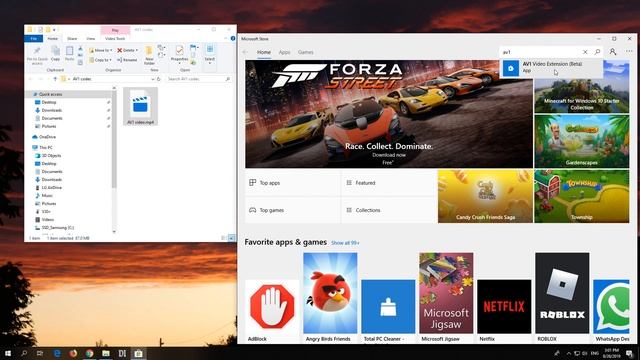Image resolution: width=640 pixels, height=360 pixels.
Task: Open the Store user account icon
Action: [613, 52]
